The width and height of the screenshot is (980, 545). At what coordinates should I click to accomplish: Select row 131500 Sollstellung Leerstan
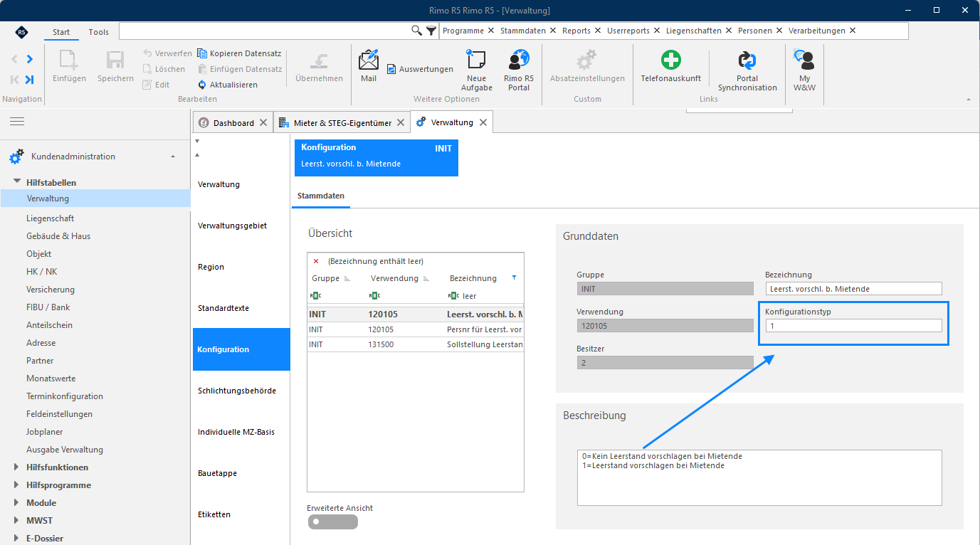point(416,344)
